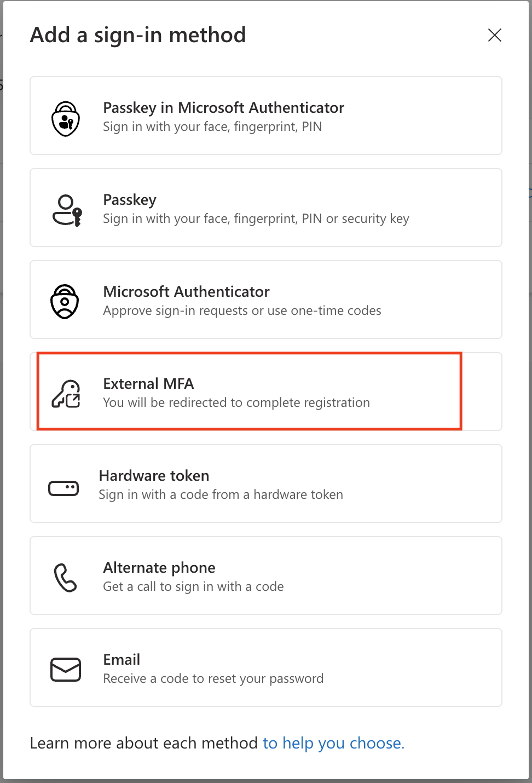Click 'Sign in with a code from a hardware token'
The image size is (532, 783).
pyautogui.click(x=221, y=494)
